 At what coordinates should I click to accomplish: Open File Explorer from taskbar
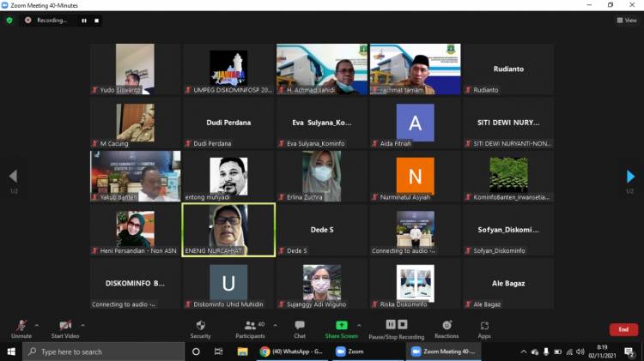(242, 352)
